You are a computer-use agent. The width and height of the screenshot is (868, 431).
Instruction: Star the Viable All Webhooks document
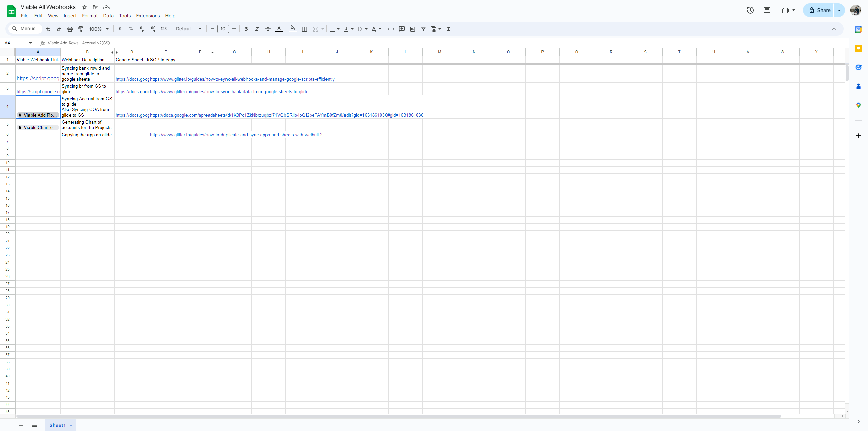coord(85,7)
